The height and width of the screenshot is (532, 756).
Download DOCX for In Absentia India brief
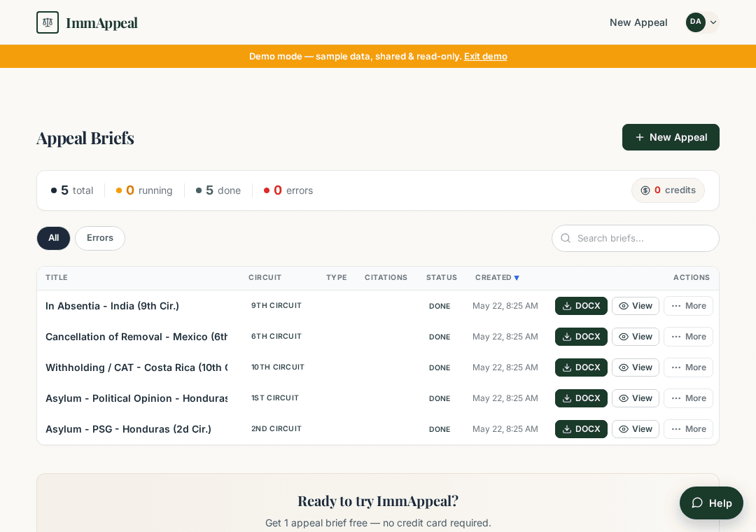581,306
